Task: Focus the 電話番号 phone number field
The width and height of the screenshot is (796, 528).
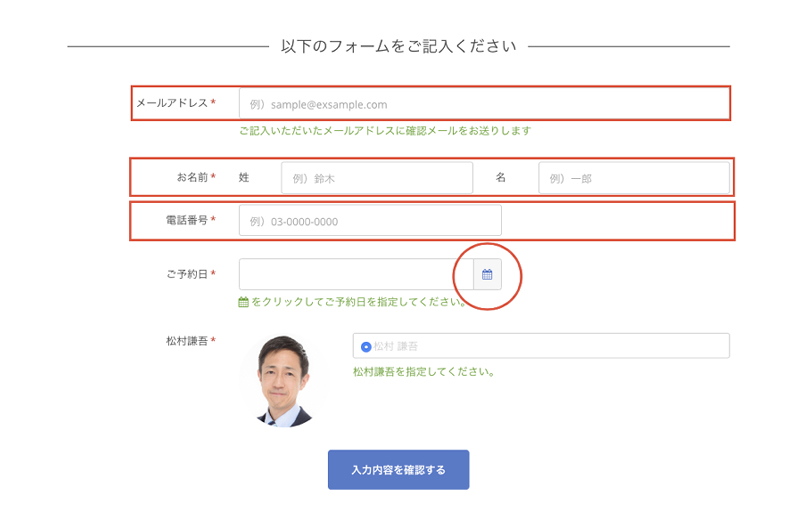Action: point(370,221)
